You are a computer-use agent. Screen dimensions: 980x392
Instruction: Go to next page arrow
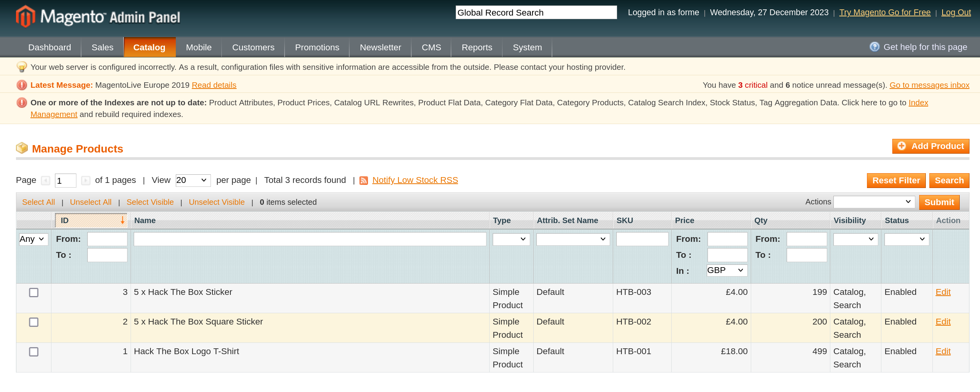pos(86,181)
